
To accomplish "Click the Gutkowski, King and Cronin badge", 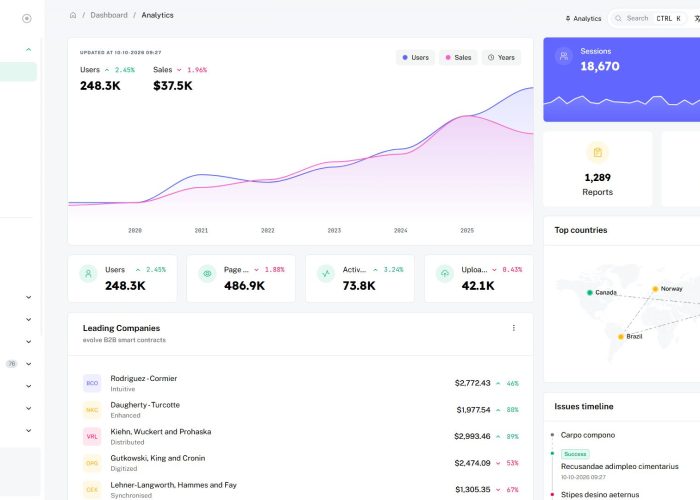I will pyautogui.click(x=92, y=463).
